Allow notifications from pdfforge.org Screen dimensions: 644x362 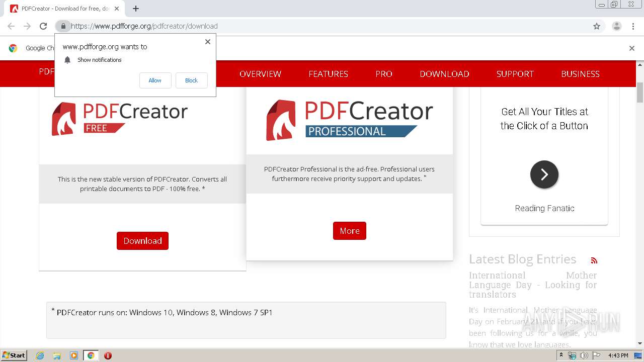(155, 80)
